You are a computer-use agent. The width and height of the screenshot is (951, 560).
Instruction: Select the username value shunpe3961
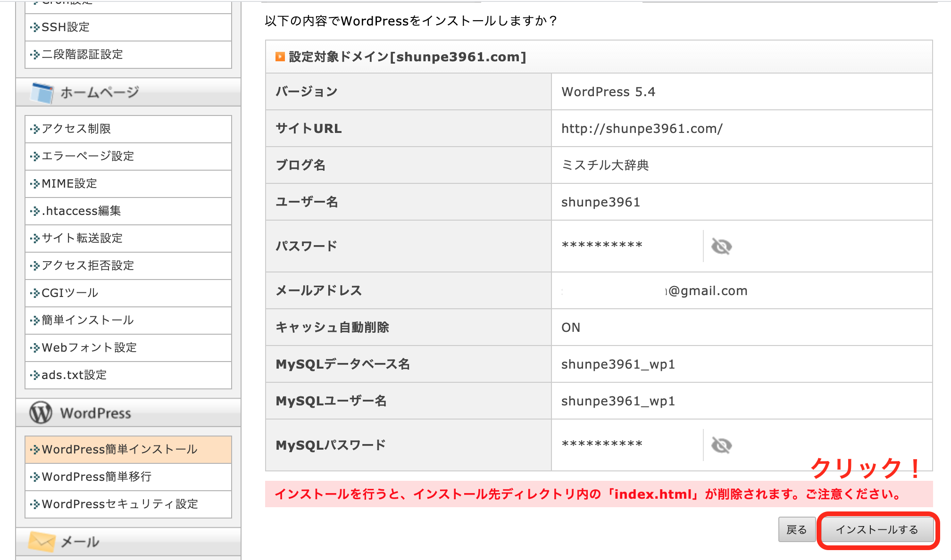pyautogui.click(x=601, y=202)
